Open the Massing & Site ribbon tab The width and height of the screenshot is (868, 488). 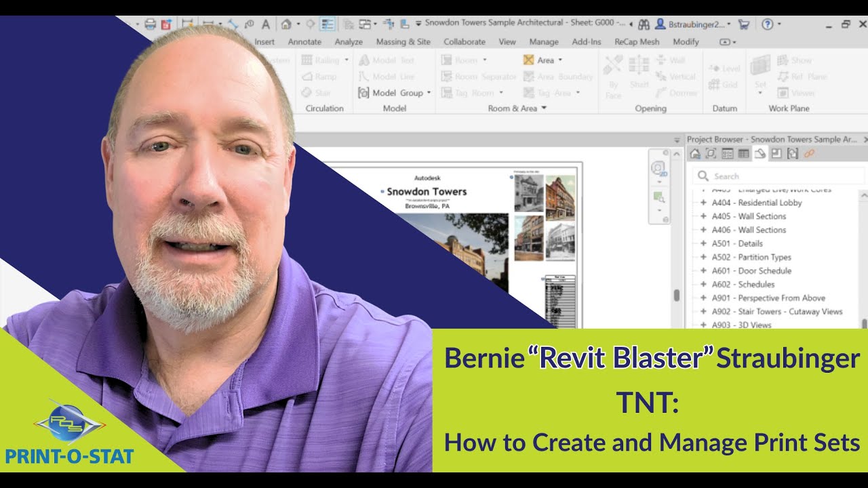pyautogui.click(x=403, y=41)
